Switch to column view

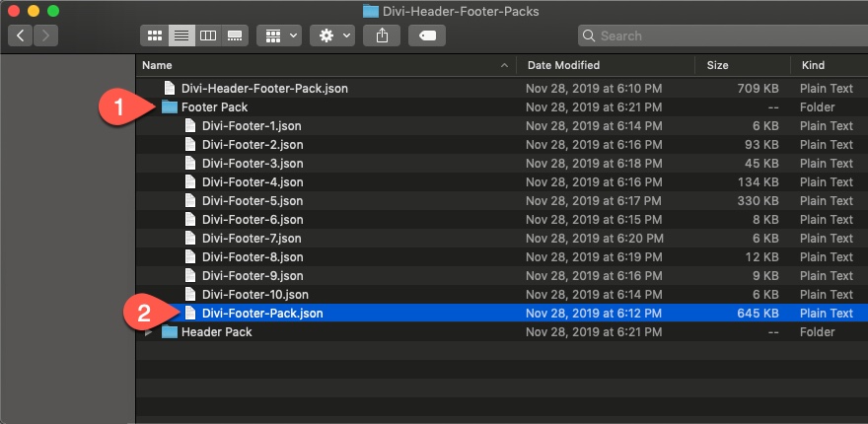[x=208, y=35]
